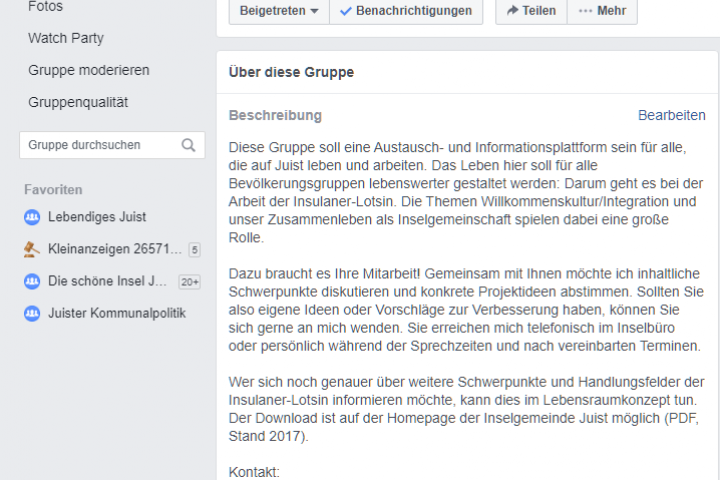This screenshot has width=720, height=480.
Task: Go to Watch Party
Action: coord(66,38)
